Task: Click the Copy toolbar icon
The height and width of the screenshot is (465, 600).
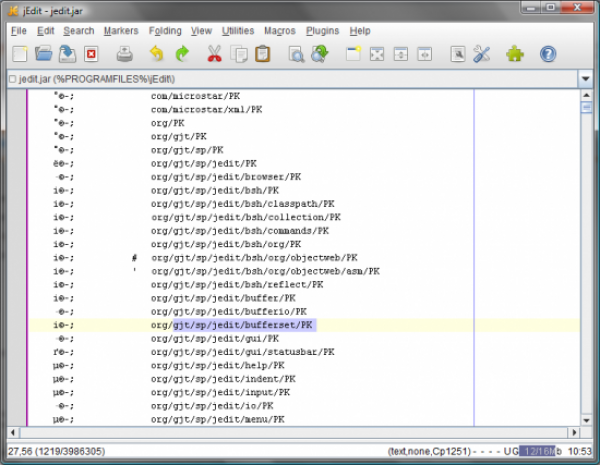Action: pyautogui.click(x=239, y=54)
